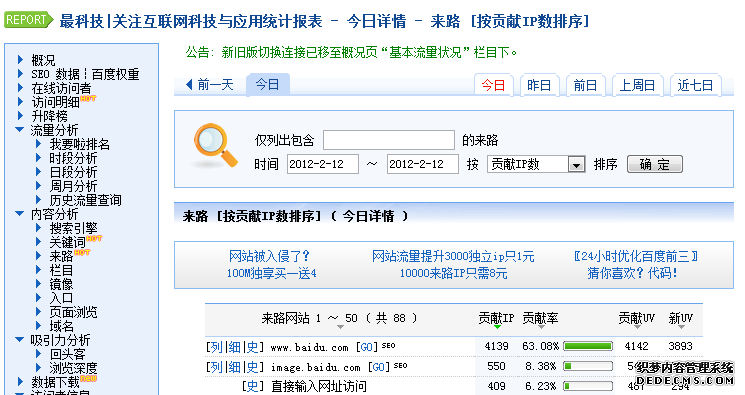Open 周月分析 sidebar entry
745x395 pixels.
tap(73, 186)
